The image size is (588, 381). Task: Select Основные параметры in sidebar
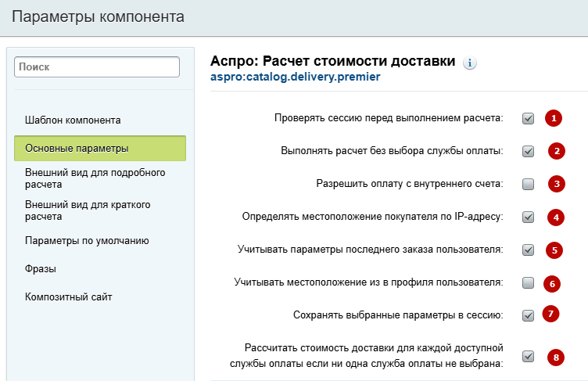click(100, 149)
